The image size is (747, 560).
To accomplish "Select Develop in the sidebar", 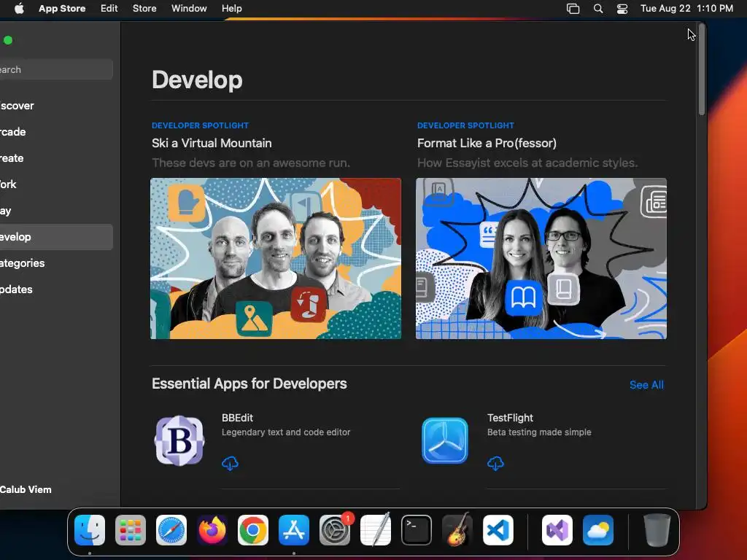I will click(x=56, y=237).
